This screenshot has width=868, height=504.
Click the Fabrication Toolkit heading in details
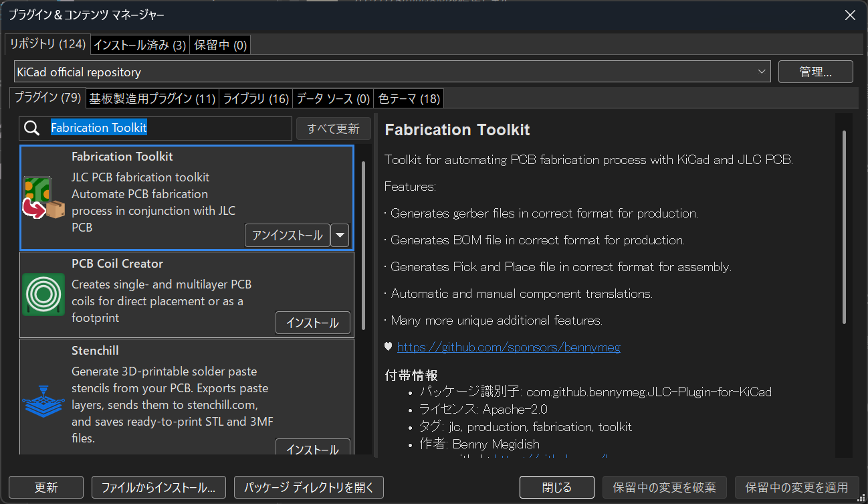457,130
